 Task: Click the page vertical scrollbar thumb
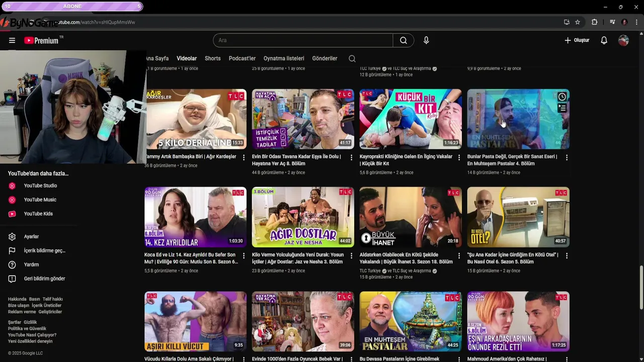[641, 287]
